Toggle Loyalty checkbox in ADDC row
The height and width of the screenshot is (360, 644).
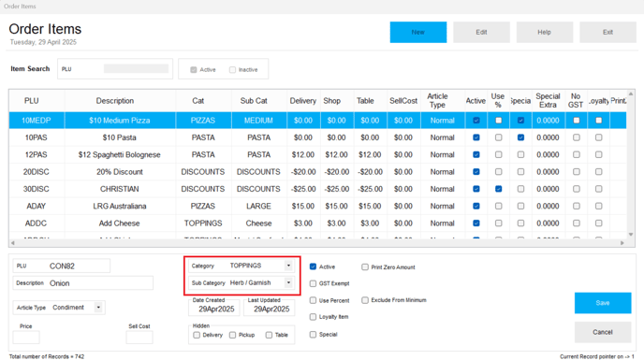click(x=598, y=223)
